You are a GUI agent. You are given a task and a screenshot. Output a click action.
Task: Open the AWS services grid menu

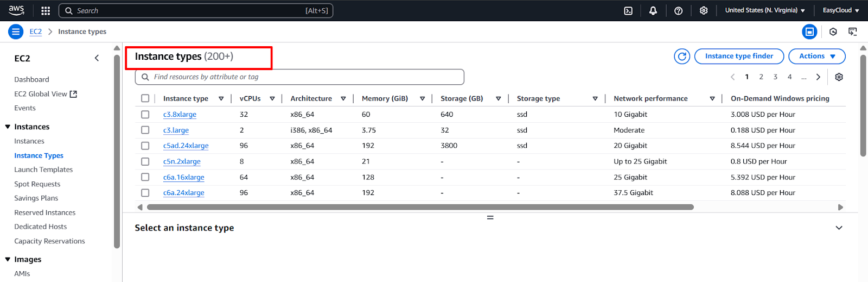tap(46, 10)
